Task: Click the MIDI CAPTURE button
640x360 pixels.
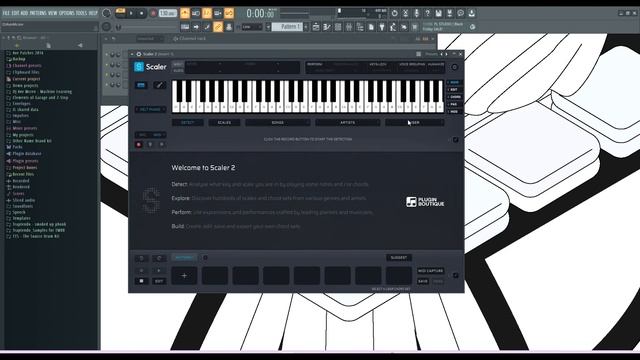Action: (430, 271)
